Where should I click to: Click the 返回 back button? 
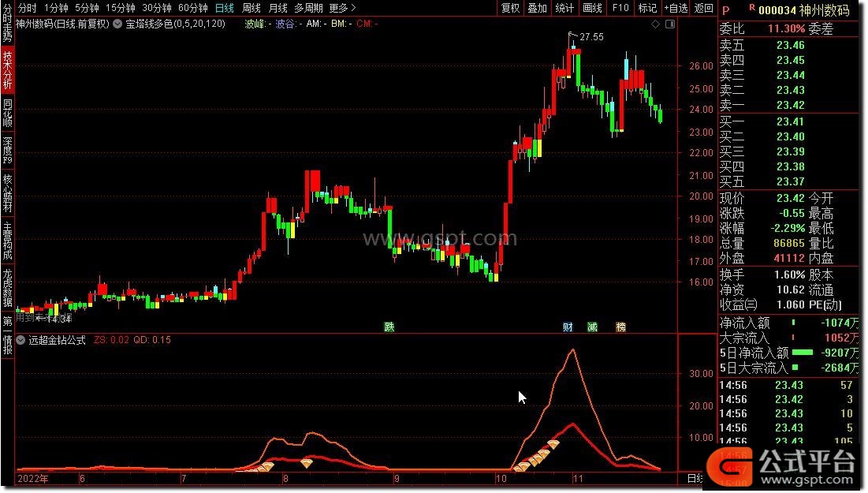703,8
